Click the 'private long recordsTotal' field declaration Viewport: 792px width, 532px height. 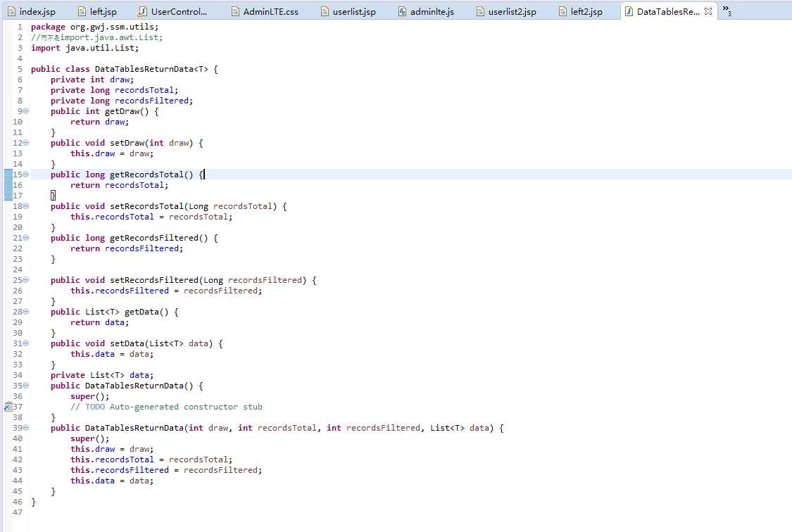point(114,90)
